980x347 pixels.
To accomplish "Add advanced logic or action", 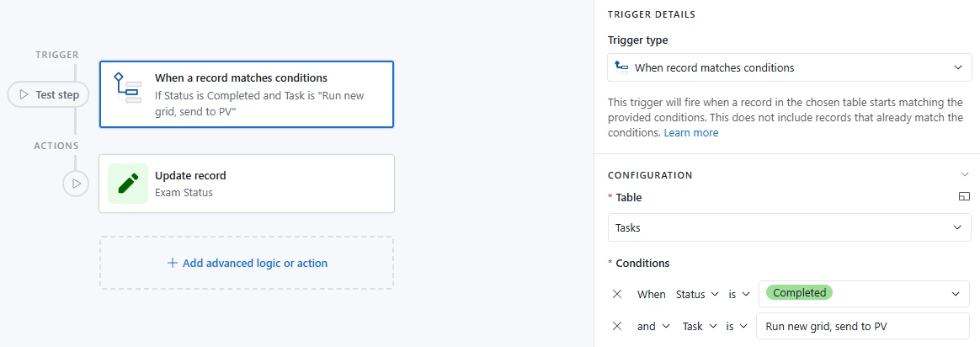I will [247, 264].
